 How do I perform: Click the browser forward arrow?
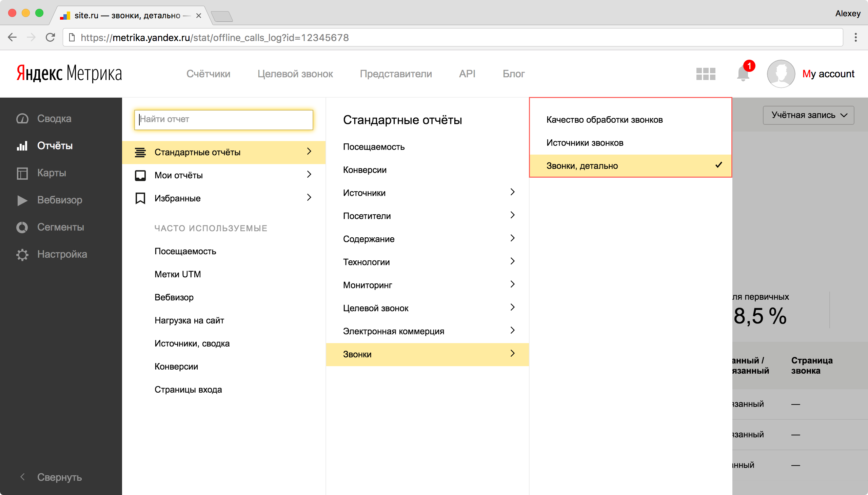[31, 37]
